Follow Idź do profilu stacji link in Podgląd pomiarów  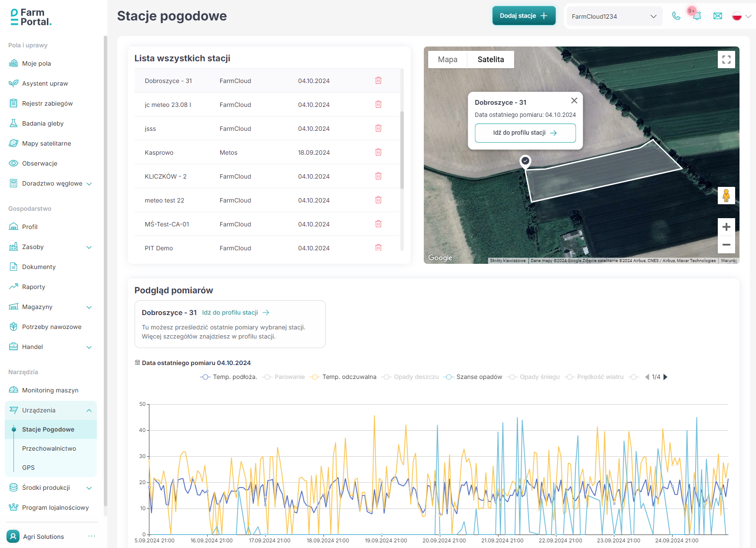coord(236,312)
